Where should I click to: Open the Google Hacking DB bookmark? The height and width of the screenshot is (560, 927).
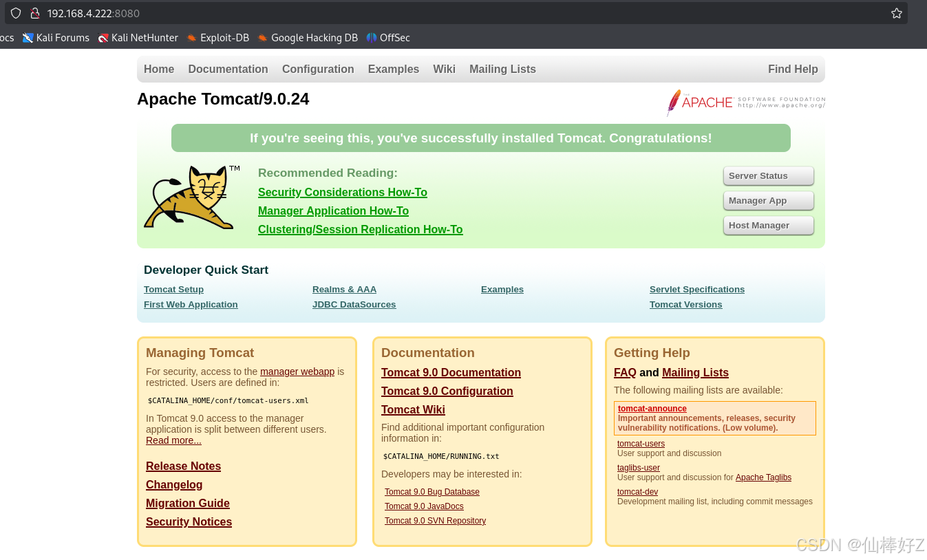click(x=308, y=38)
